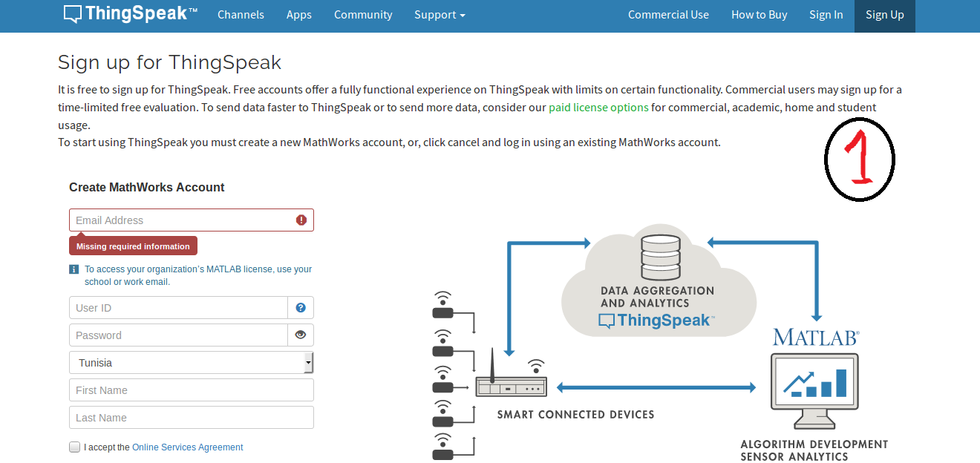Image resolution: width=980 pixels, height=463 pixels.
Task: Open Commercial Use in the navbar
Action: point(668,15)
